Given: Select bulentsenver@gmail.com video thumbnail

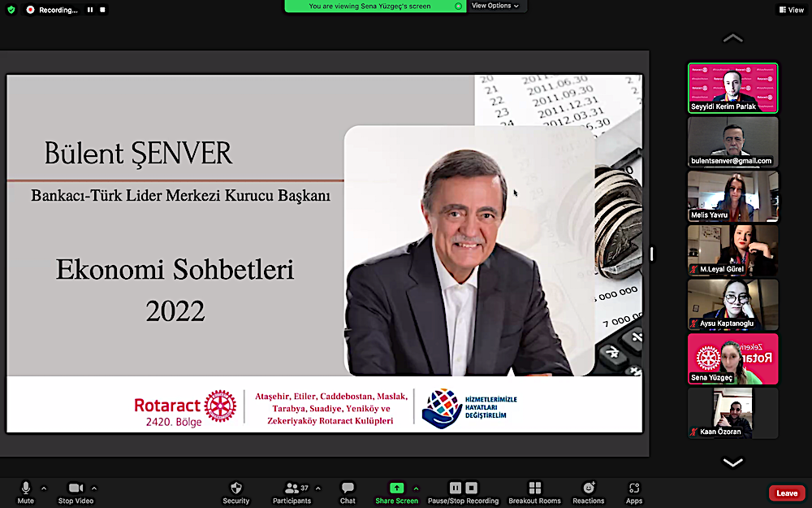Looking at the screenshot, I should 732,142.
